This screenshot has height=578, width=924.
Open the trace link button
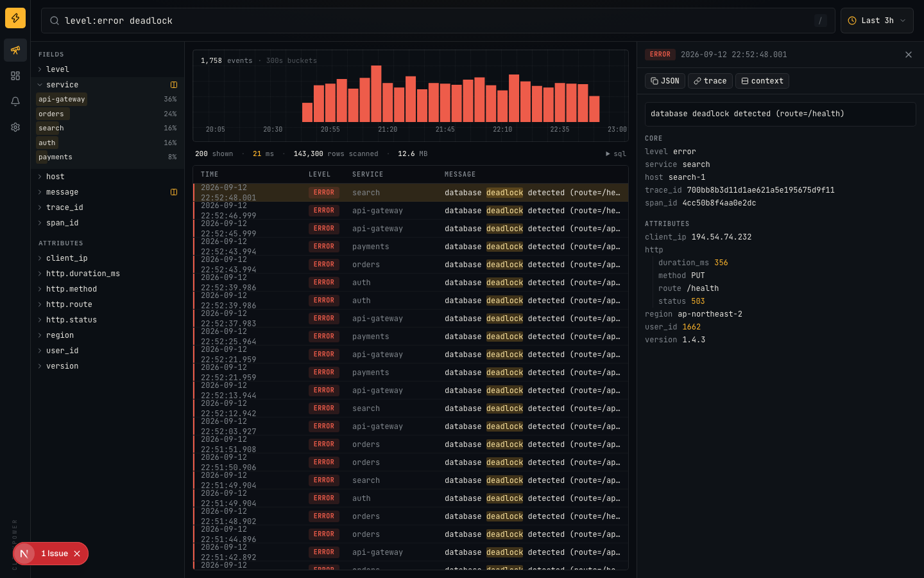(x=710, y=81)
